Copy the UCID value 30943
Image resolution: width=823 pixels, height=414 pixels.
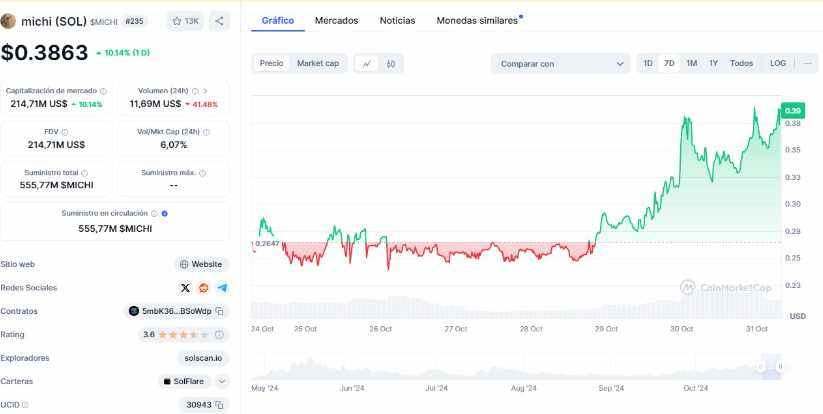(219, 405)
